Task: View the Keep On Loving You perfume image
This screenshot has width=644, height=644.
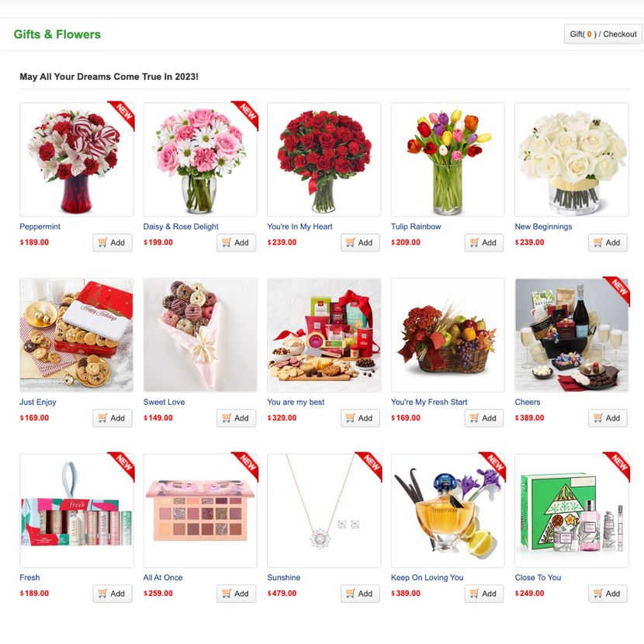Action: coord(448,511)
